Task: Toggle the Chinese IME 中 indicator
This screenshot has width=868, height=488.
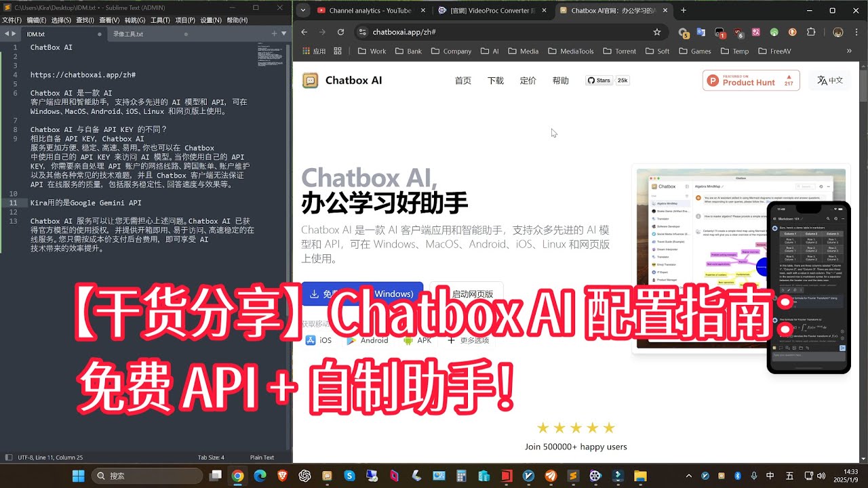Action: point(770,476)
